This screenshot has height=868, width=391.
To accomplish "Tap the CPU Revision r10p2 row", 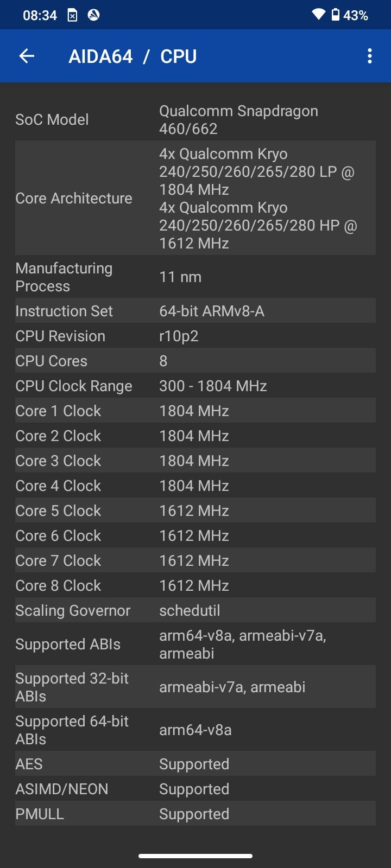I will (195, 336).
